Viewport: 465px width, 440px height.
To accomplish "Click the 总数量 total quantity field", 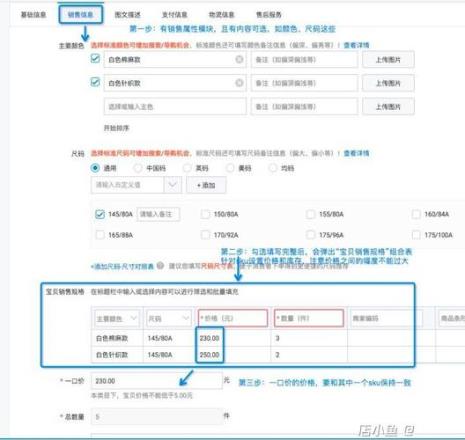I will [156, 417].
